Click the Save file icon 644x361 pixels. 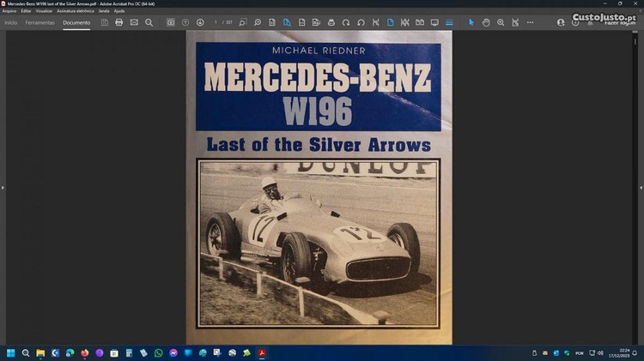coord(105,22)
